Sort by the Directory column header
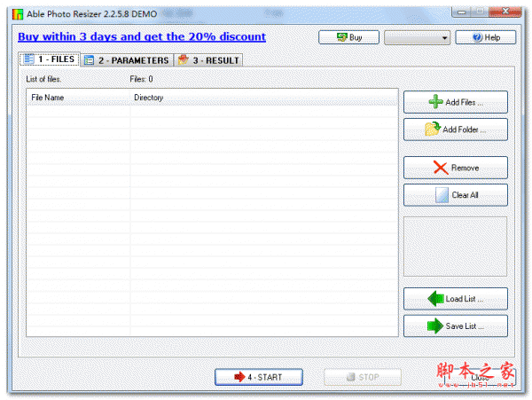532x400 pixels. pos(264,98)
